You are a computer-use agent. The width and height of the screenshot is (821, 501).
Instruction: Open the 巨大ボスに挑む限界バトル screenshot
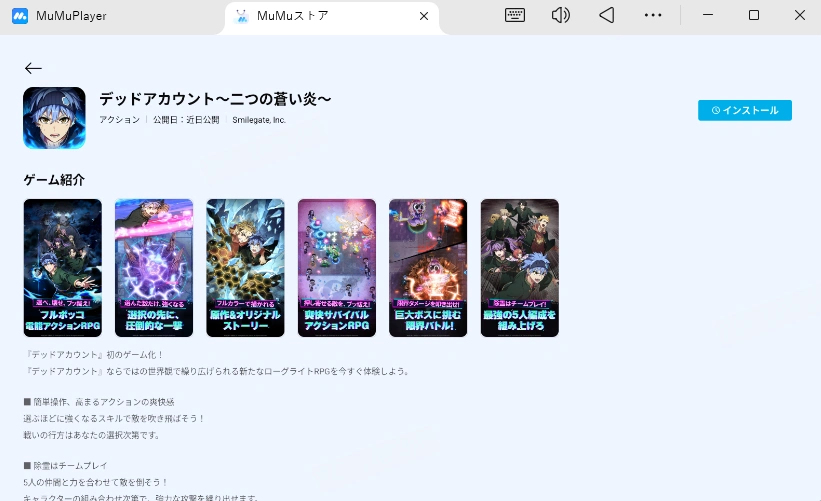tap(428, 268)
